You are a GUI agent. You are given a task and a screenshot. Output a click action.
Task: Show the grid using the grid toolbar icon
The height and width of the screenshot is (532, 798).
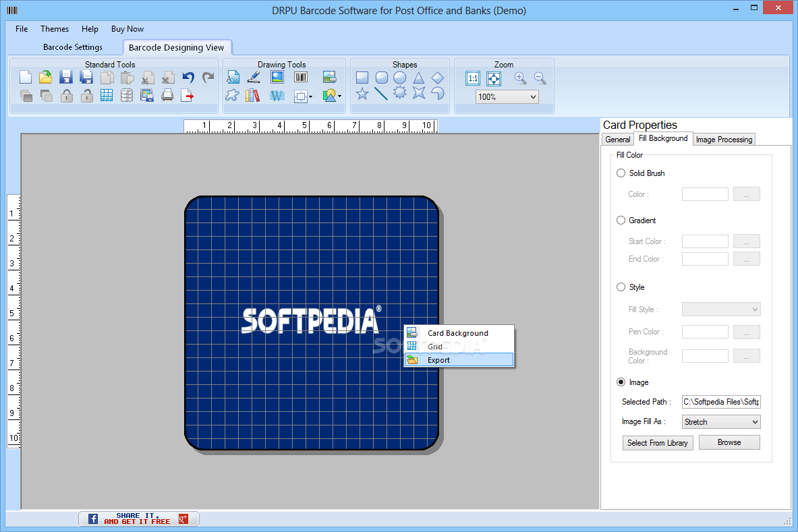coord(107,95)
